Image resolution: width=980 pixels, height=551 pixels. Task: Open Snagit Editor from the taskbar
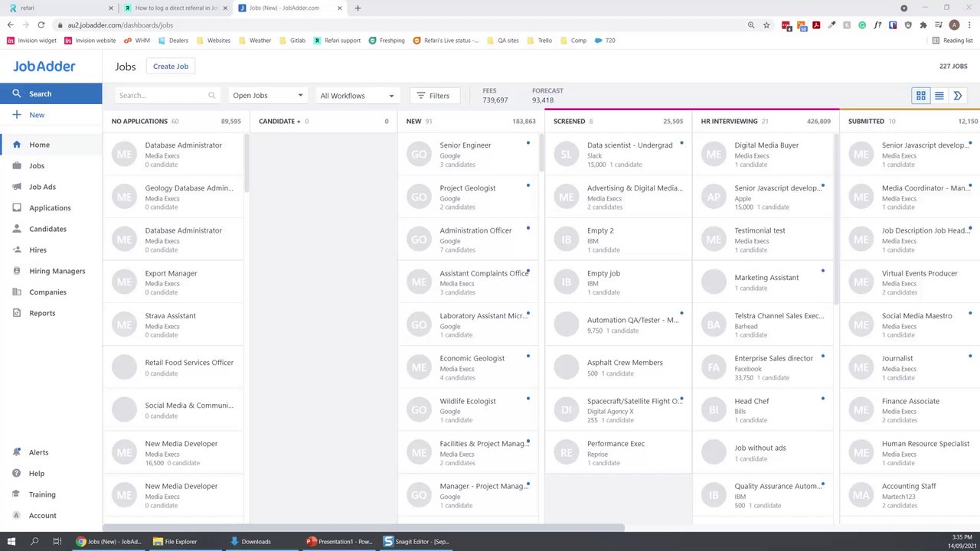[417, 541]
